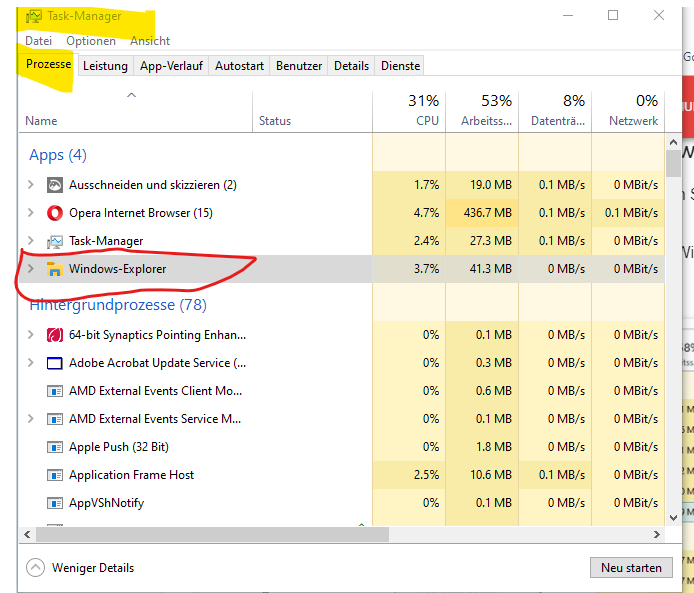
Task: Expand Ausschneiden und skizzieren process group
Action: [31, 185]
